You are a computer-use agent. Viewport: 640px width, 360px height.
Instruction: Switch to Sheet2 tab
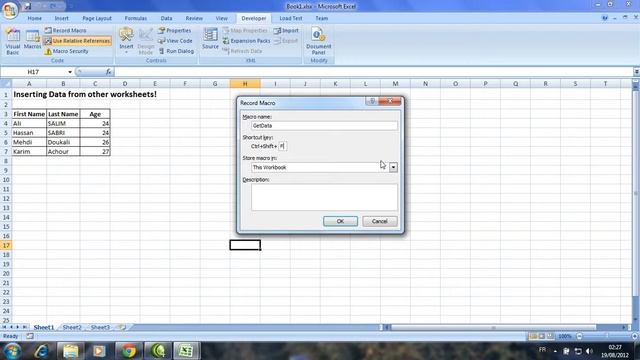click(72, 327)
